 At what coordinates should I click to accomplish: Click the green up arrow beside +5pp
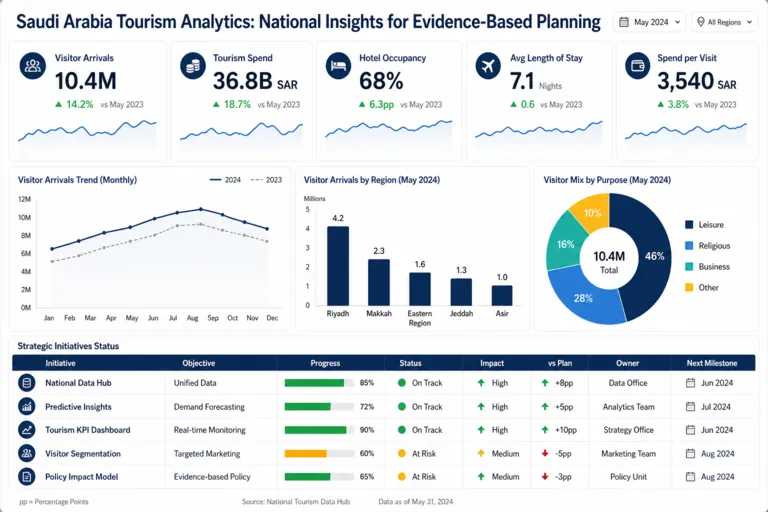coord(545,406)
